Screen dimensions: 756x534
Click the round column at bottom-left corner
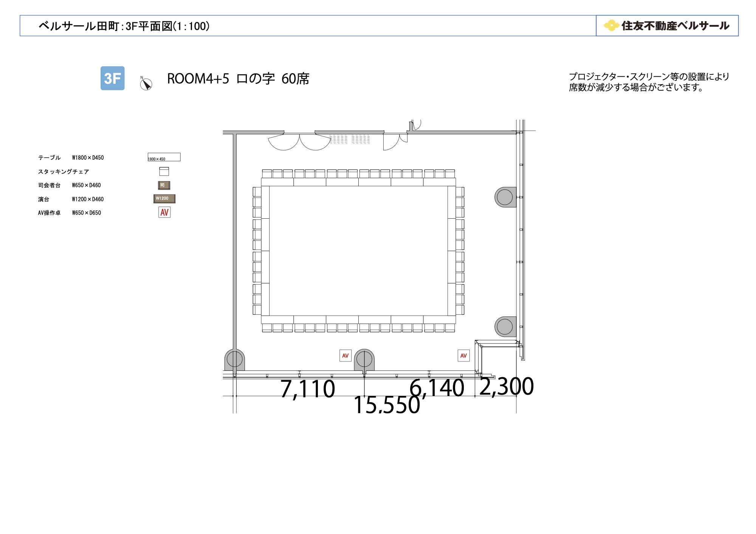pyautogui.click(x=235, y=360)
